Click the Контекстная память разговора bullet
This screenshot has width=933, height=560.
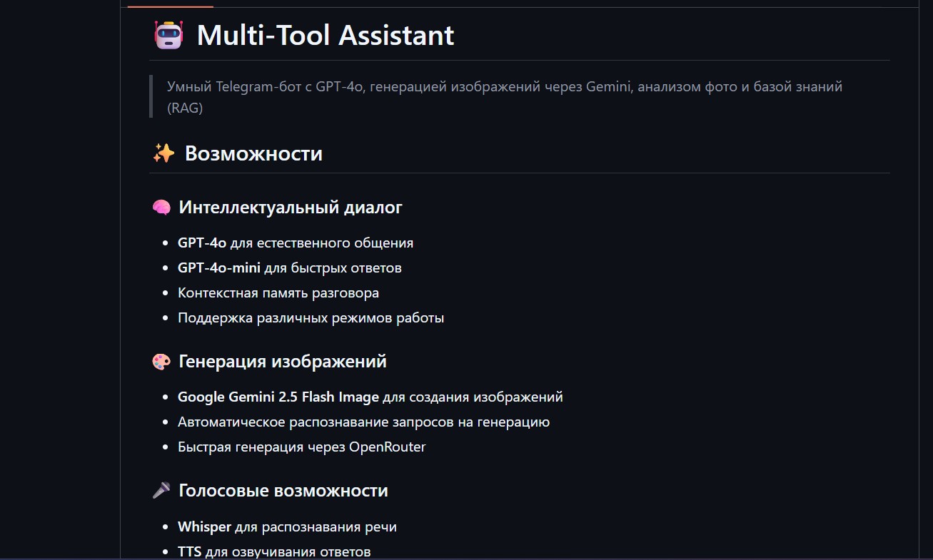click(278, 292)
